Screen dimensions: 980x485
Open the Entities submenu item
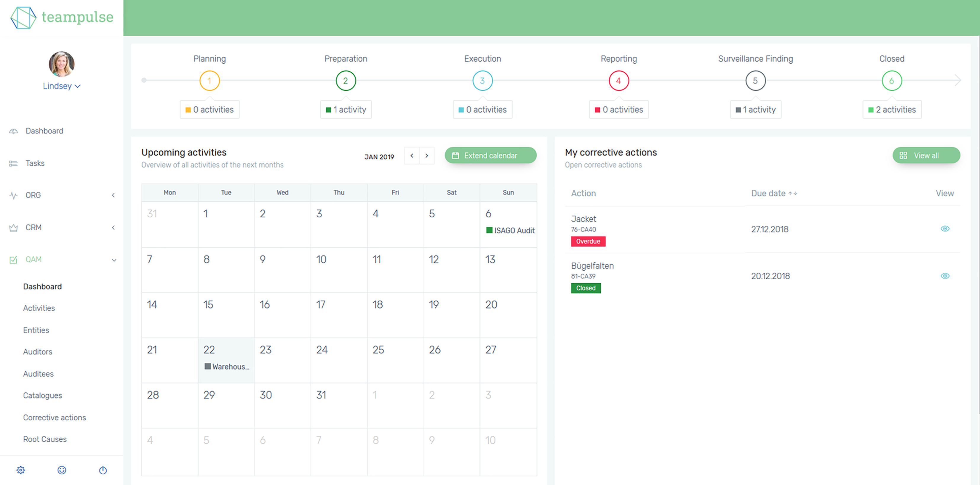coord(36,330)
